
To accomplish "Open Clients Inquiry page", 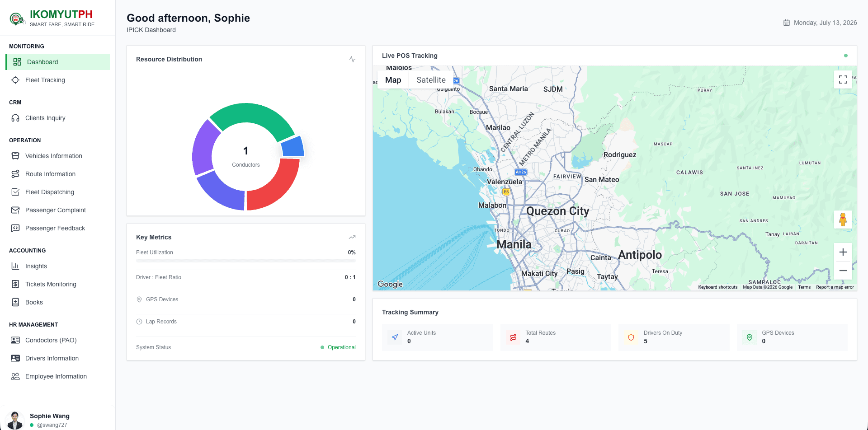I will coord(57,118).
